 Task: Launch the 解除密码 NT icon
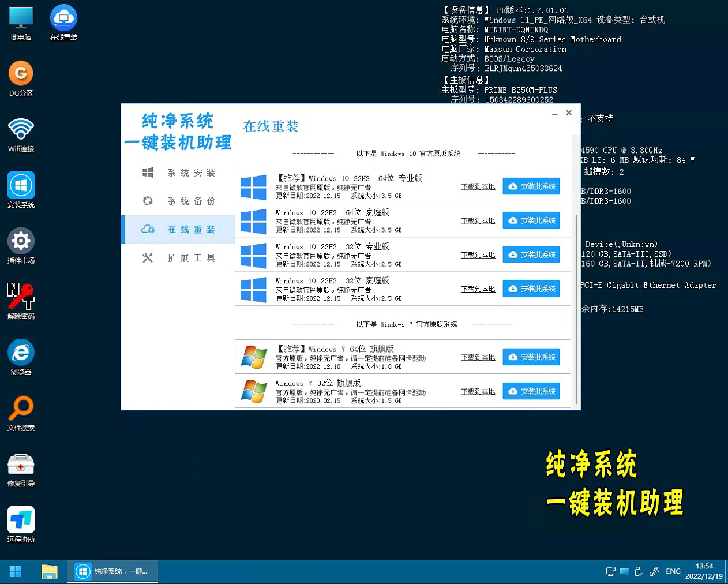tap(21, 302)
